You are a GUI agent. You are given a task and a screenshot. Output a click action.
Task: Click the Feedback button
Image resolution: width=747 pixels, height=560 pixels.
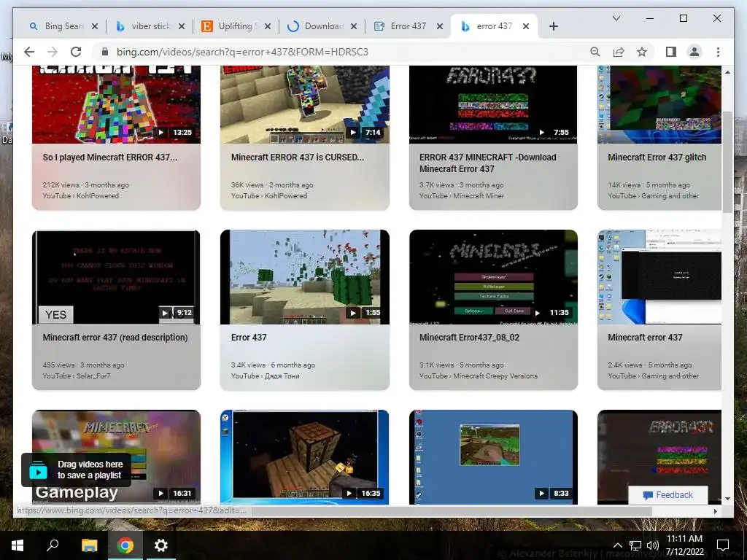[x=668, y=495]
